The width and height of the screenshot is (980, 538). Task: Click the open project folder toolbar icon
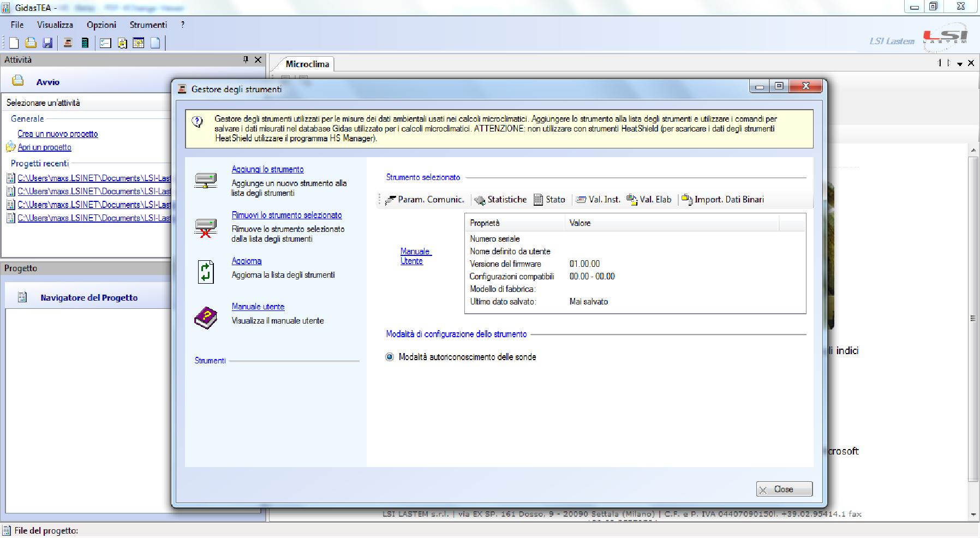(x=31, y=43)
